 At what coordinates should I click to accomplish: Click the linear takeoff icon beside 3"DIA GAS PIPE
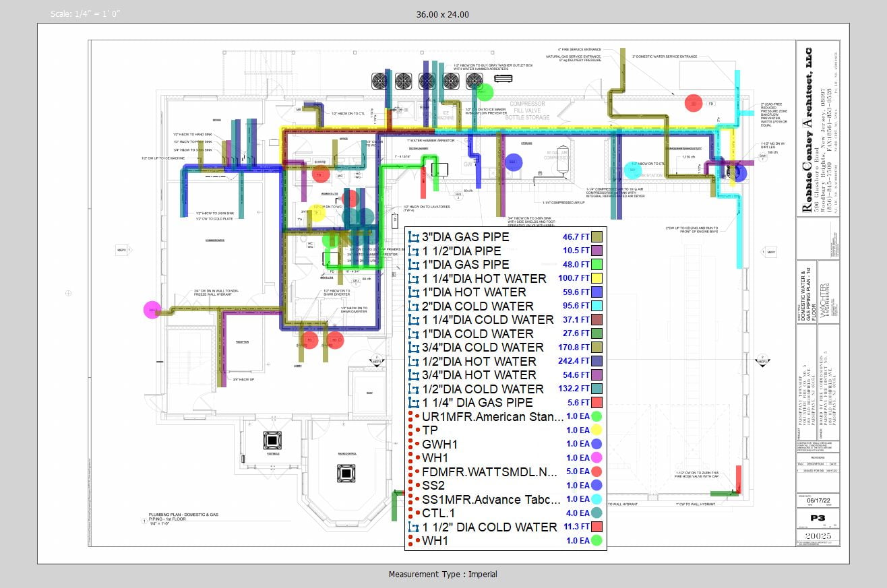[x=414, y=237]
